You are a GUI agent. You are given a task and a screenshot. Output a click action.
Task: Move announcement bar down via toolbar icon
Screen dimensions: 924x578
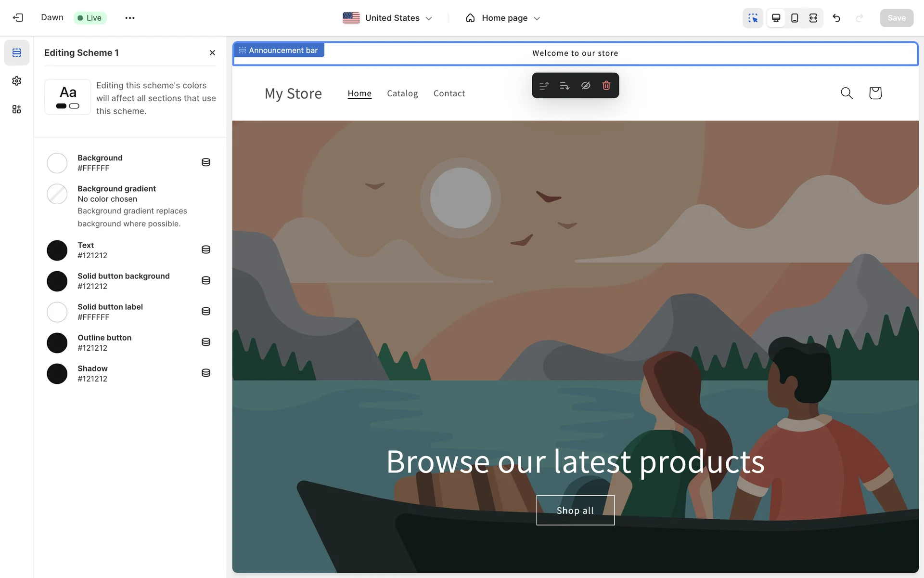tap(565, 86)
